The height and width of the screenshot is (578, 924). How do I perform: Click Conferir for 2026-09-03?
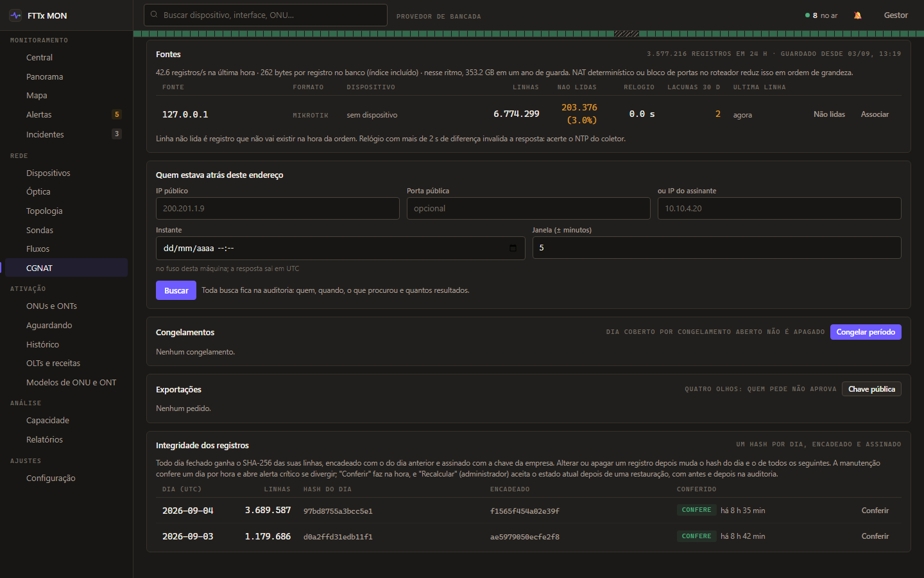(x=875, y=536)
